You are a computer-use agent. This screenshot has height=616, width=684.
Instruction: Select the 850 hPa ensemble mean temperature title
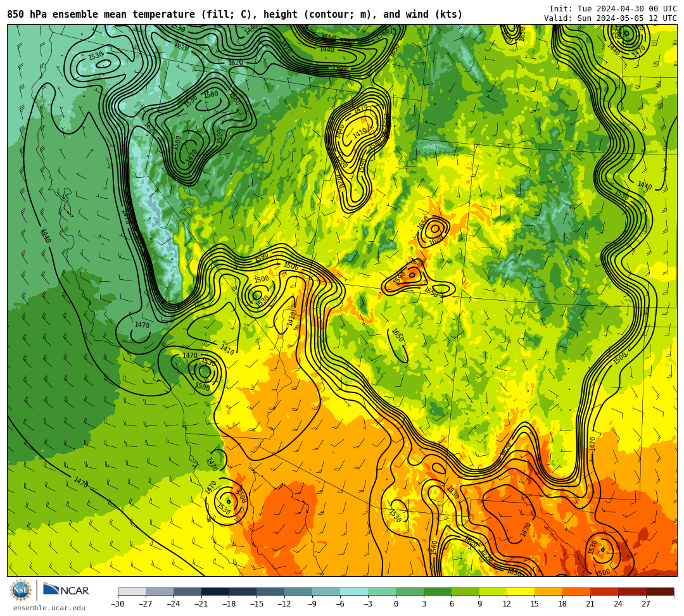(x=234, y=15)
